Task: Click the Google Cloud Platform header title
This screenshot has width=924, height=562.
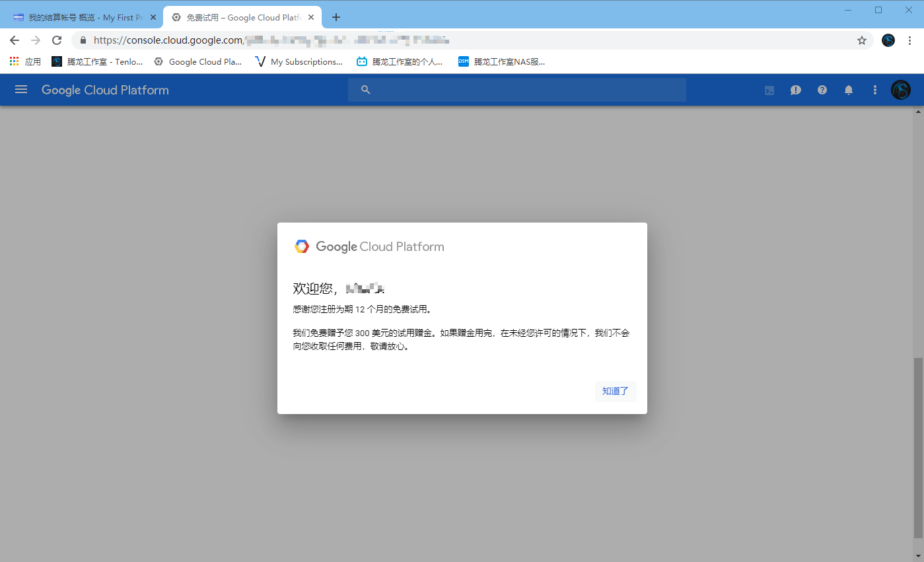Action: (x=105, y=90)
